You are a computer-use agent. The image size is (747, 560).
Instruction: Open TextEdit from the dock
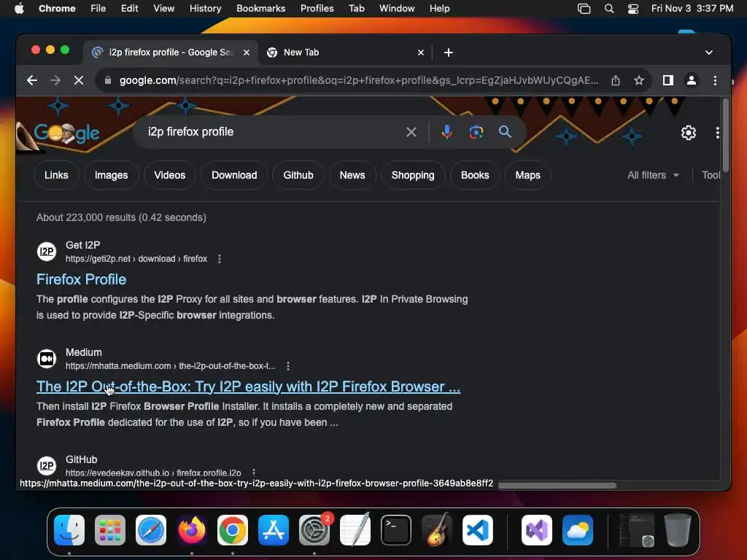355,530
